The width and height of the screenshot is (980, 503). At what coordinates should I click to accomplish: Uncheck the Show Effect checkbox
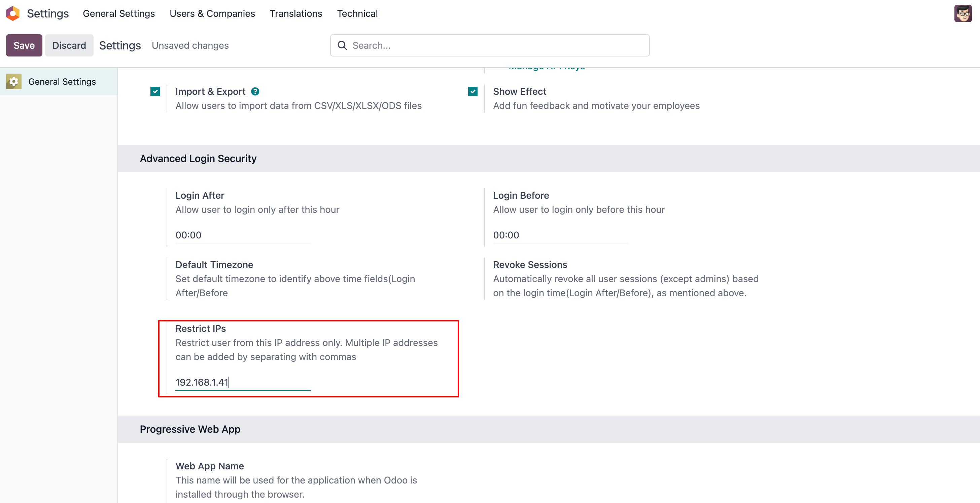[x=473, y=92]
